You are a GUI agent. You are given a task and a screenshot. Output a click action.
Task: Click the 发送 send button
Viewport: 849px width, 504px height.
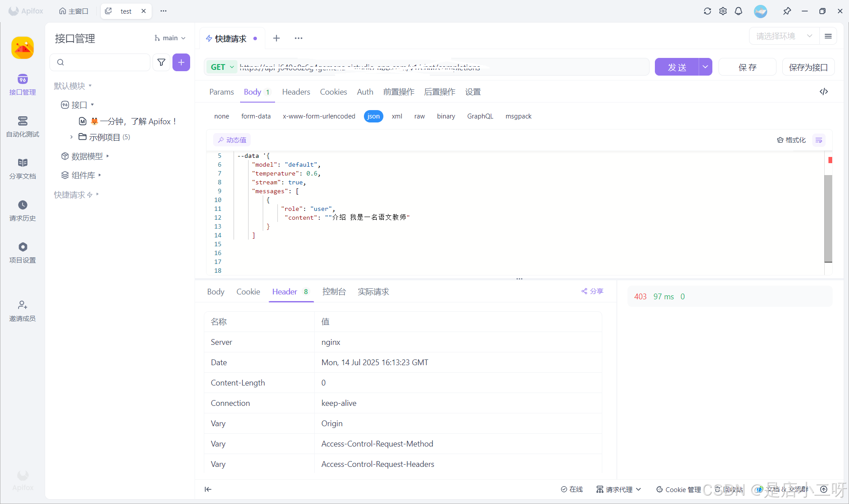[677, 67]
